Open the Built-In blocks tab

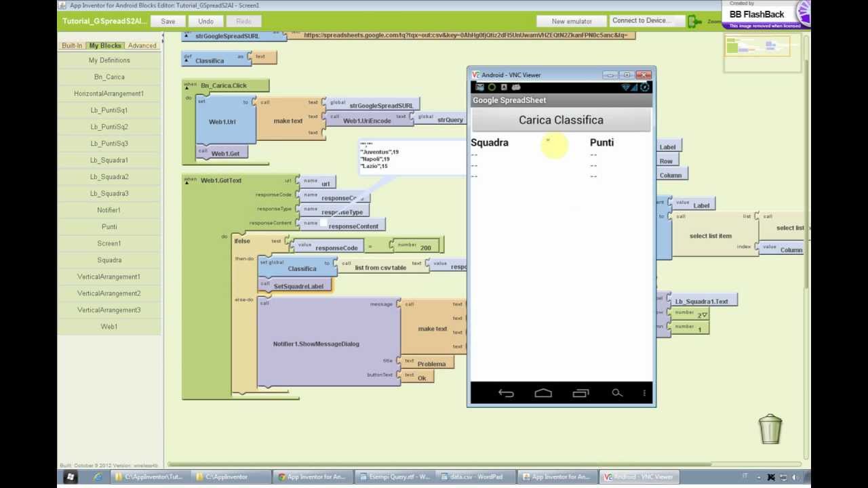click(x=72, y=45)
